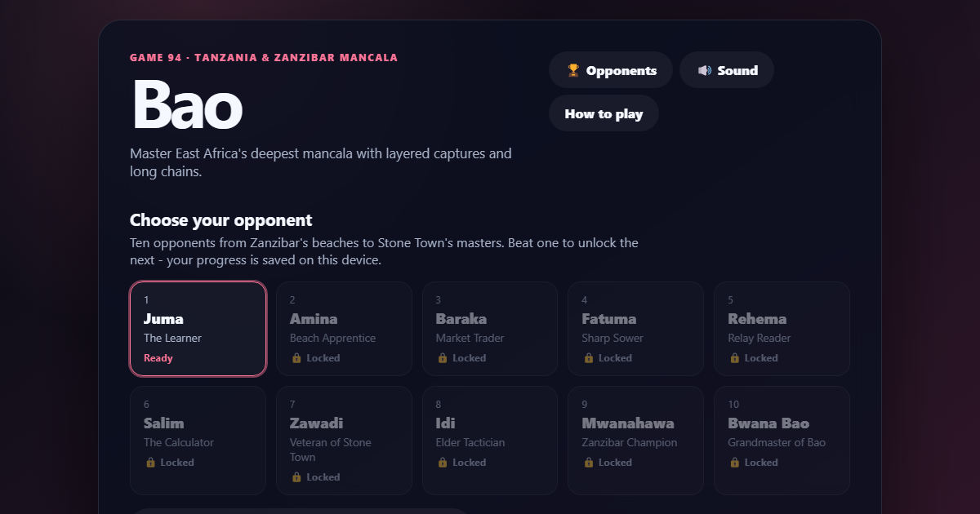Toggle game sound with Sound button
Screen dimensions: 980x514
tap(727, 70)
